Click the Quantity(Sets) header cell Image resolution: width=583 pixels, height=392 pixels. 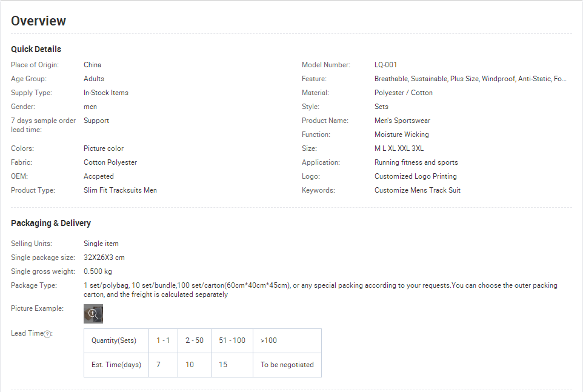tap(116, 341)
